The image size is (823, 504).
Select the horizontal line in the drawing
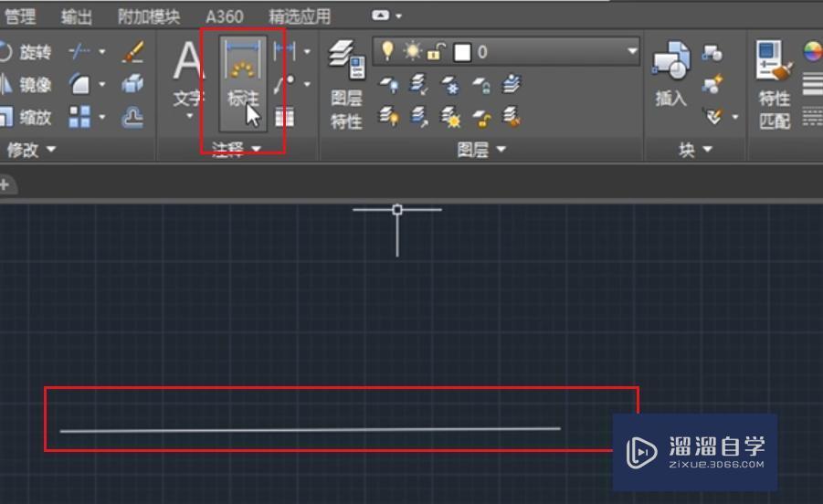click(311, 430)
